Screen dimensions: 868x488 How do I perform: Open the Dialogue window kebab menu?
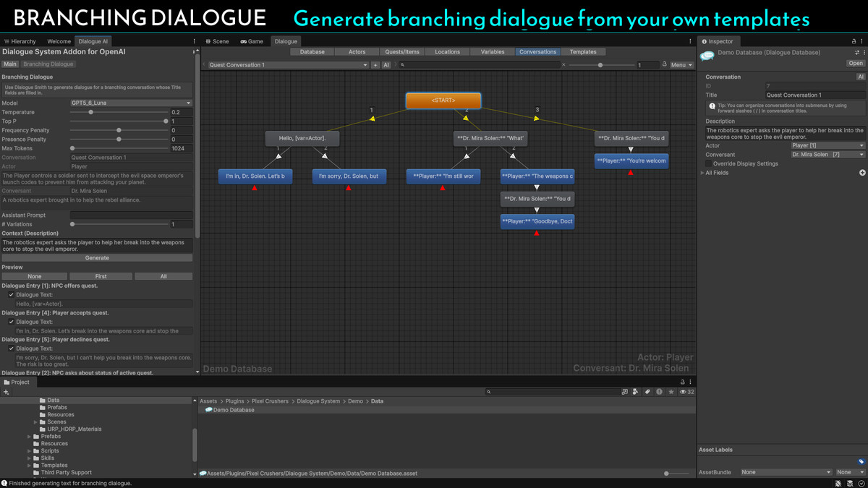pyautogui.click(x=691, y=42)
